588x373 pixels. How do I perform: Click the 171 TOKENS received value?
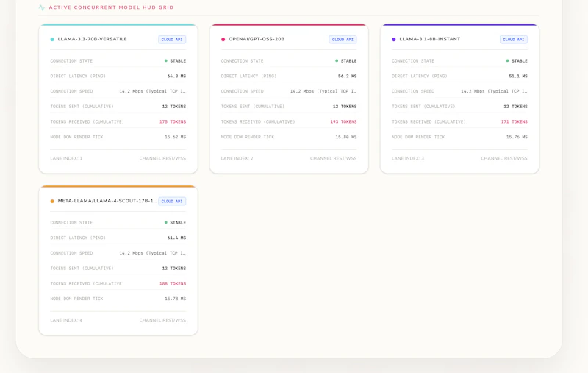coord(514,121)
